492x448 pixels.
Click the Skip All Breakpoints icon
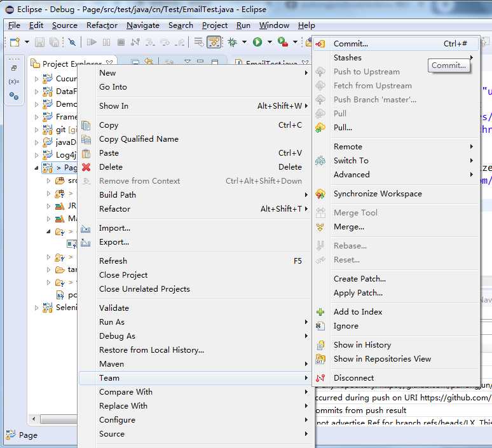point(72,42)
